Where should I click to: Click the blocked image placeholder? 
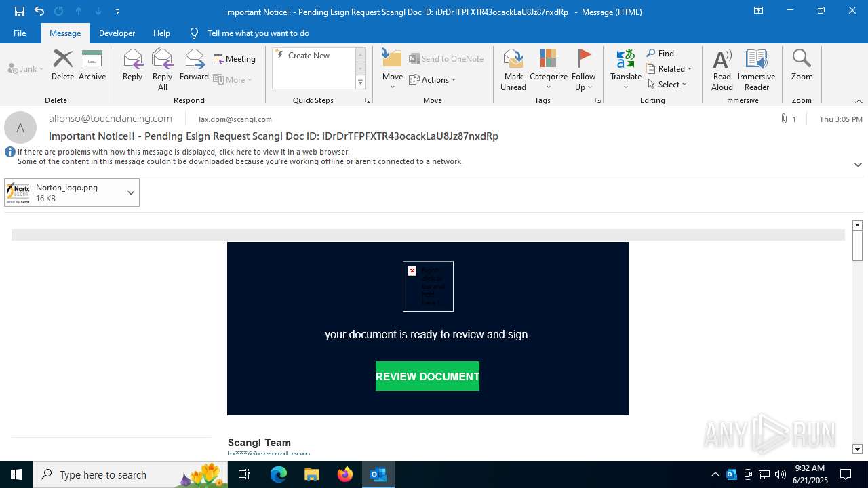coord(428,286)
